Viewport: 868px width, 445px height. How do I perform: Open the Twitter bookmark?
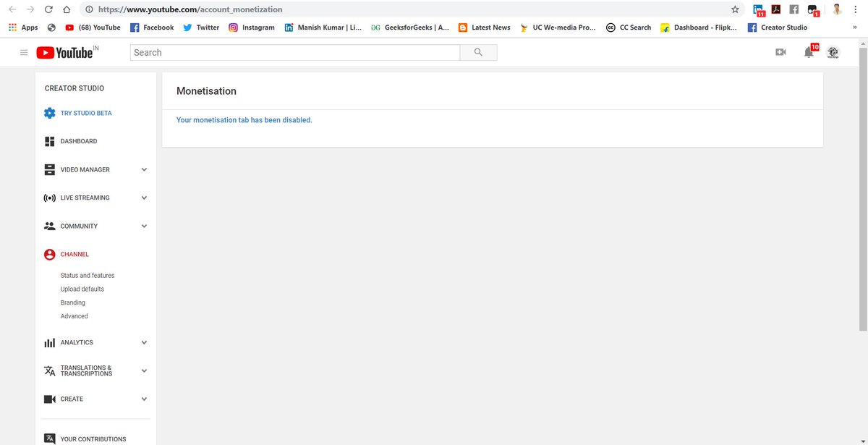201,27
